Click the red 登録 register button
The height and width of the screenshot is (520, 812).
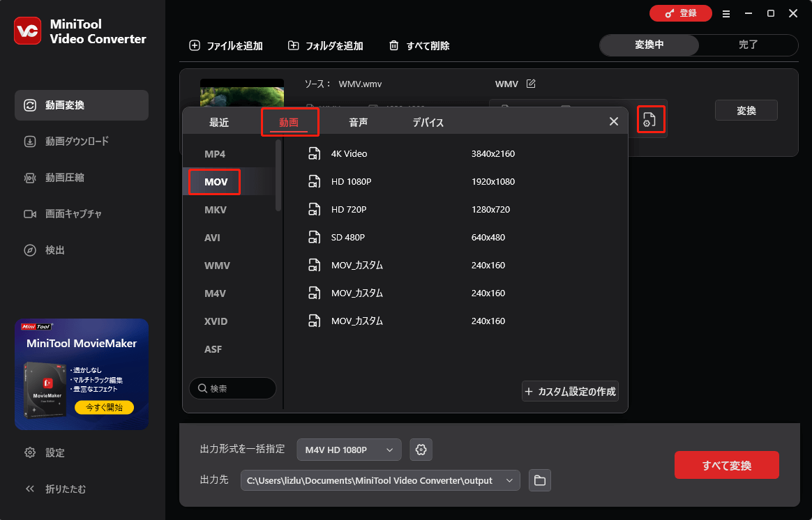[x=680, y=13]
